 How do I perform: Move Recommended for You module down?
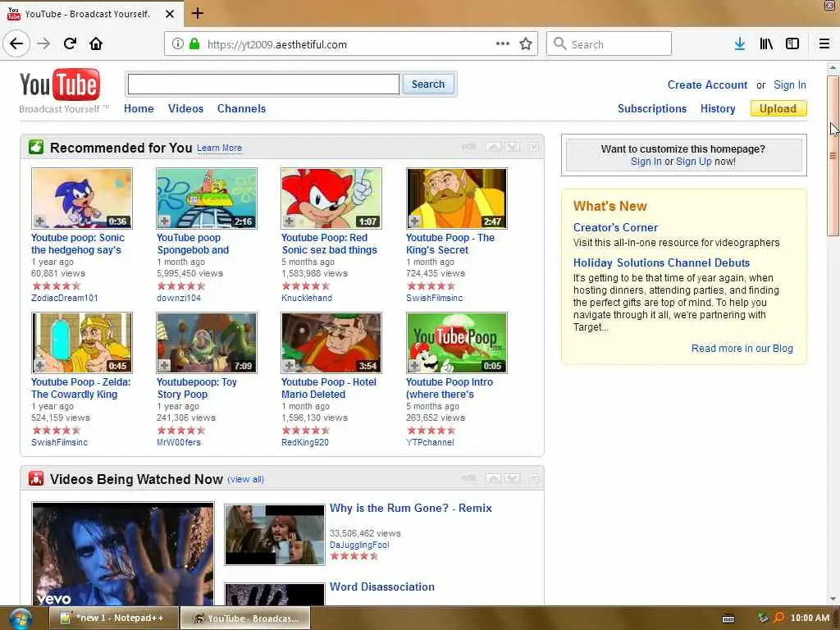point(512,147)
